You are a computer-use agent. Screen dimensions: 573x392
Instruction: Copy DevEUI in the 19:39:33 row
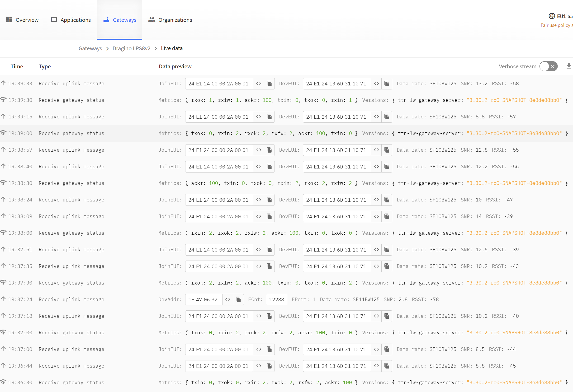coord(387,84)
